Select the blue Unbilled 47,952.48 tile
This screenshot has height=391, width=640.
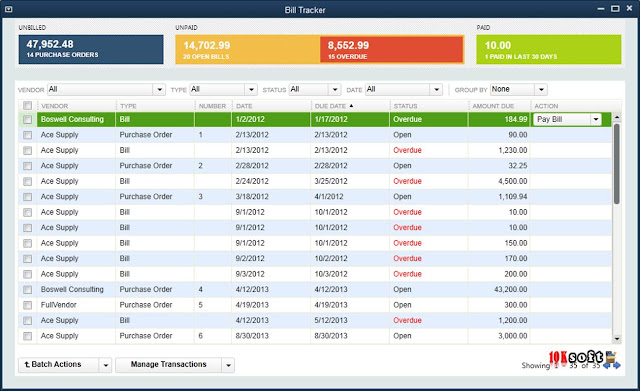[x=91, y=49]
